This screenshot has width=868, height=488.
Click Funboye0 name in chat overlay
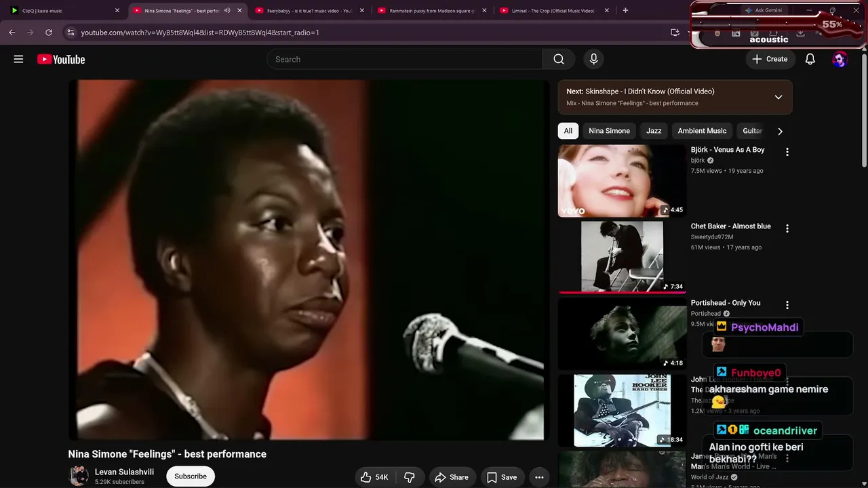click(755, 373)
